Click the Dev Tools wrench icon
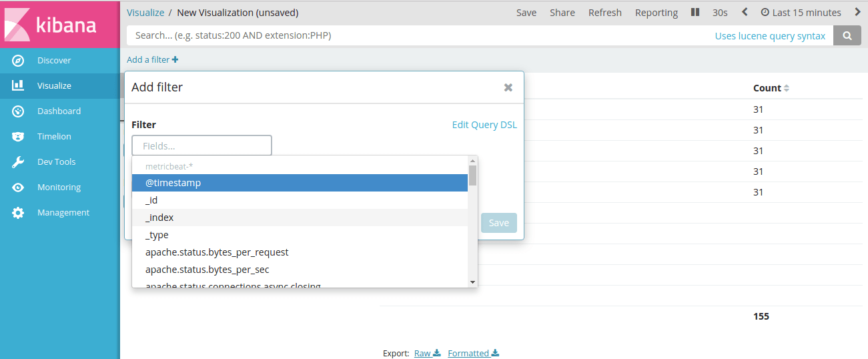The width and height of the screenshot is (868, 359). click(18, 162)
